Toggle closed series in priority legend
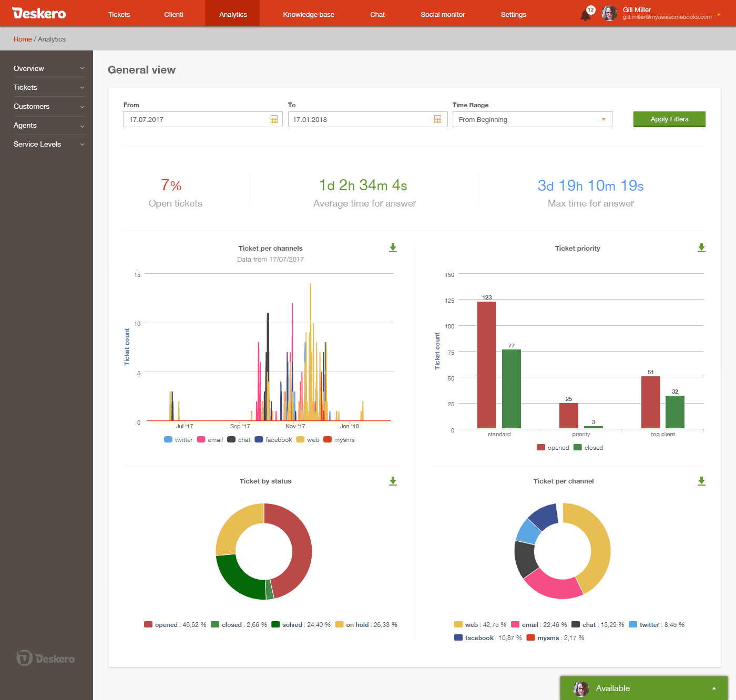736x700 pixels. pyautogui.click(x=588, y=448)
